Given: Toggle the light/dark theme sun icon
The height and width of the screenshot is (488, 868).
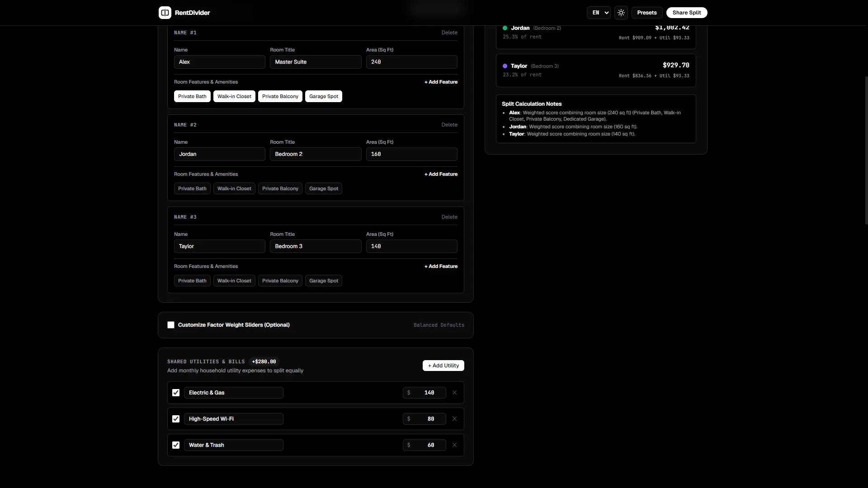Looking at the screenshot, I should click(621, 13).
